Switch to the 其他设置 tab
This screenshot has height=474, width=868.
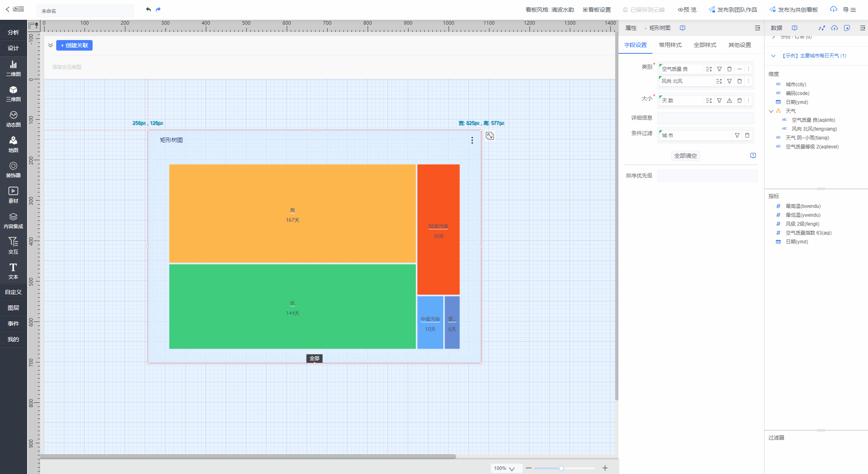pyautogui.click(x=739, y=45)
